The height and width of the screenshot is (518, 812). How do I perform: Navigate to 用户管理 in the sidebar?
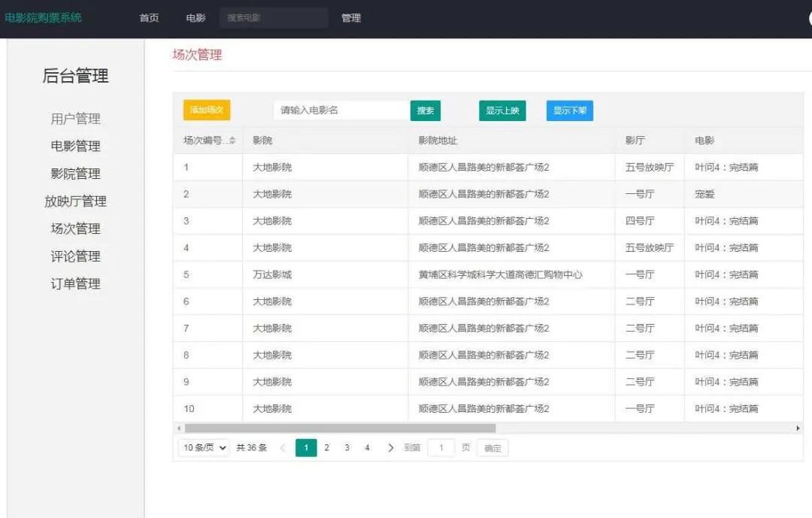75,118
